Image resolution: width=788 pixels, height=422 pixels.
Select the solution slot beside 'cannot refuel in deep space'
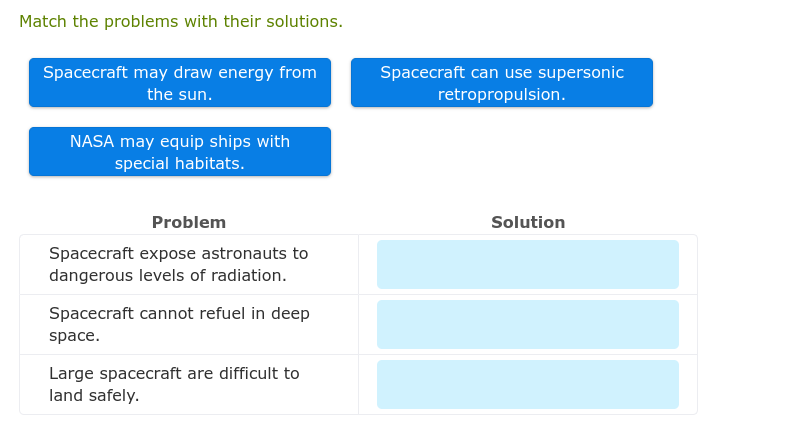tap(528, 325)
